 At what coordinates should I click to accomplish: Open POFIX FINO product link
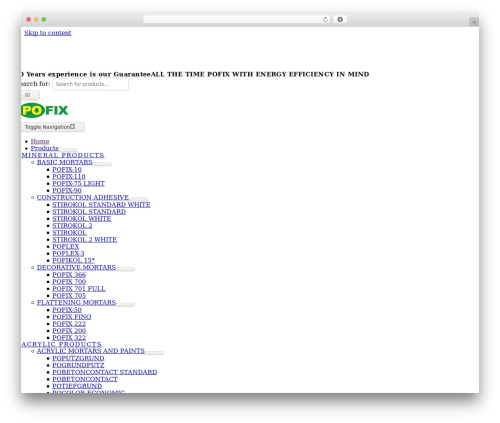point(72,317)
